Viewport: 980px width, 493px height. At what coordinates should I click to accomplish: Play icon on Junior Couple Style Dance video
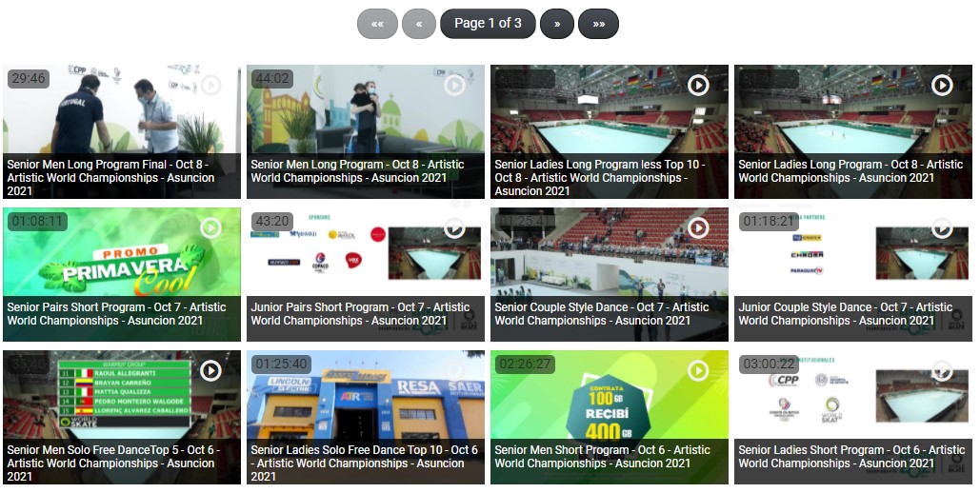click(942, 228)
